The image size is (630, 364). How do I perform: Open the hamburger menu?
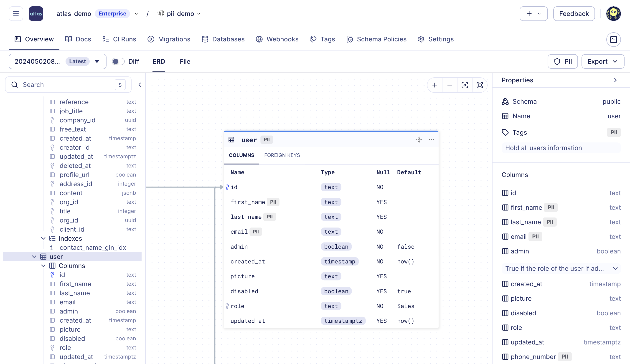pos(16,13)
